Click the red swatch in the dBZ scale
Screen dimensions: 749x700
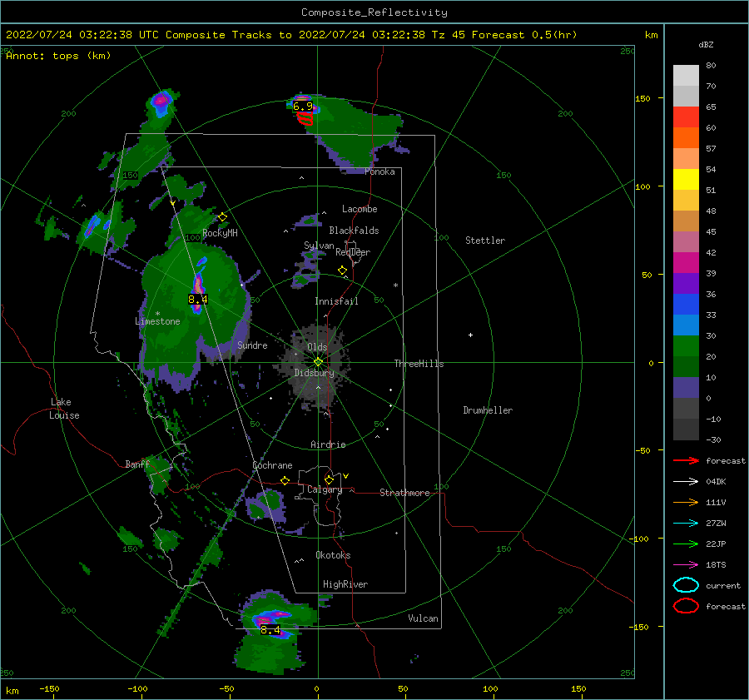pos(686,117)
